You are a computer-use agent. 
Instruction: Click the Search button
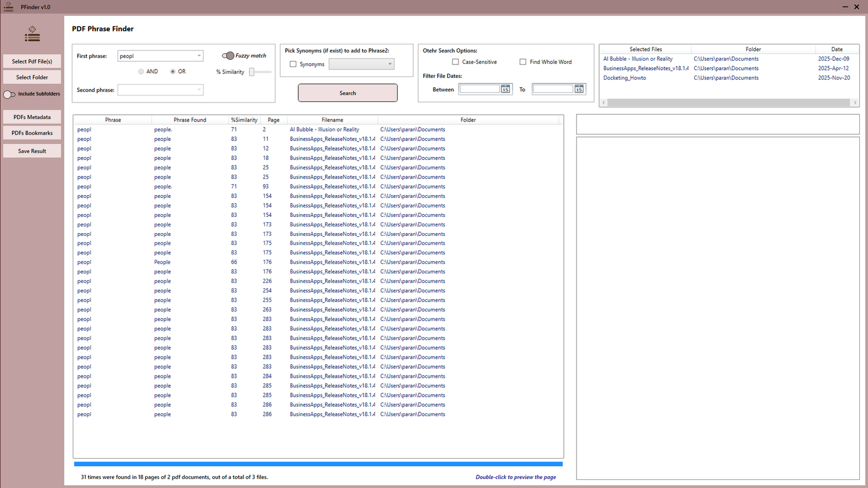[x=347, y=93]
